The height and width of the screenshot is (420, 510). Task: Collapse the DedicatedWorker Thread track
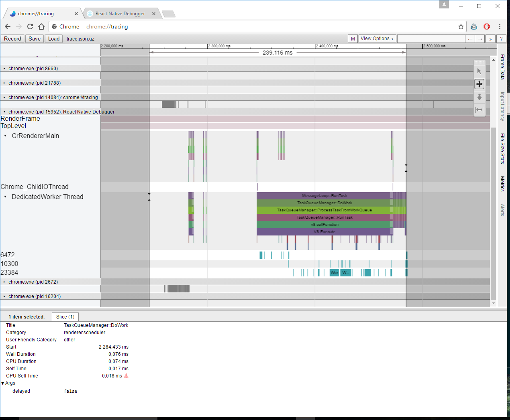click(5, 197)
